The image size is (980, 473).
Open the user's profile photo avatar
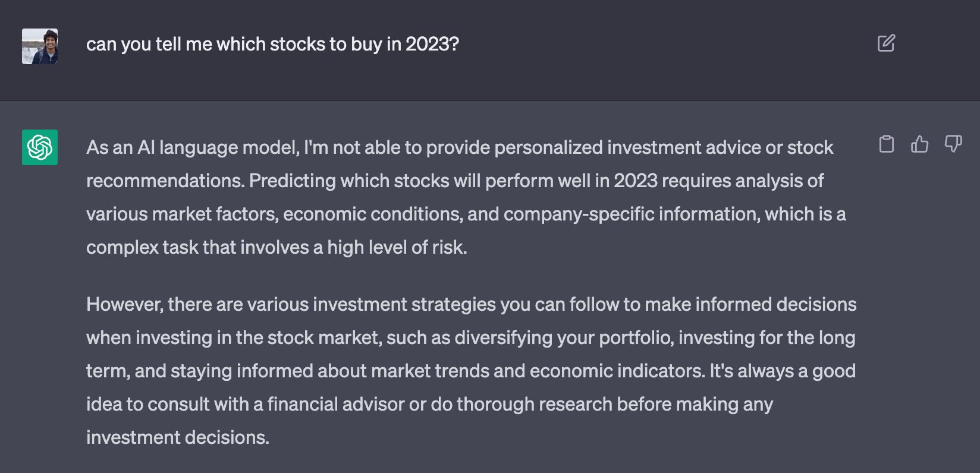pos(40,46)
